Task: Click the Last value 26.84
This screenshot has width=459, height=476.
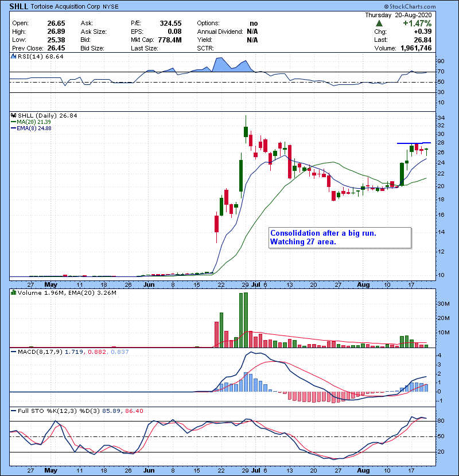Action: point(423,40)
